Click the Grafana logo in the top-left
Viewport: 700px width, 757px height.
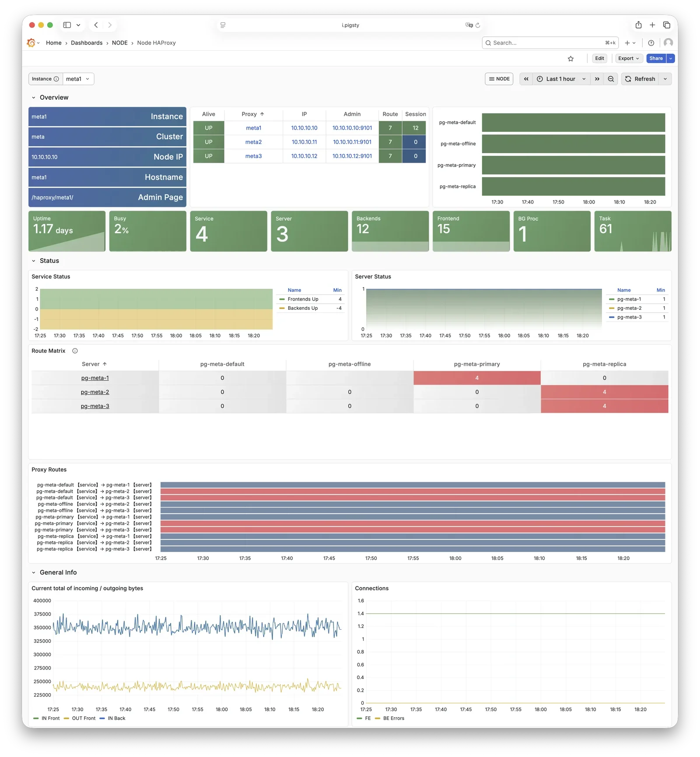point(31,42)
